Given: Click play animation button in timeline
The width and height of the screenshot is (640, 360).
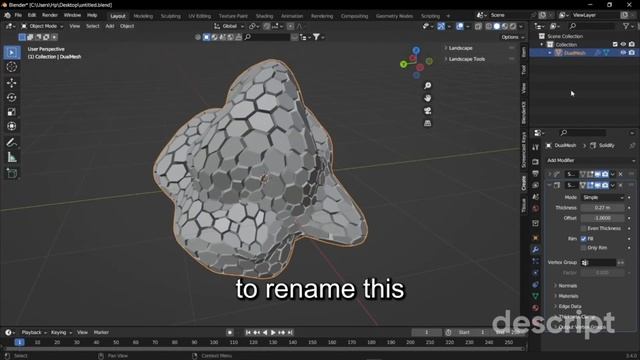Looking at the screenshot, I should coord(273,333).
